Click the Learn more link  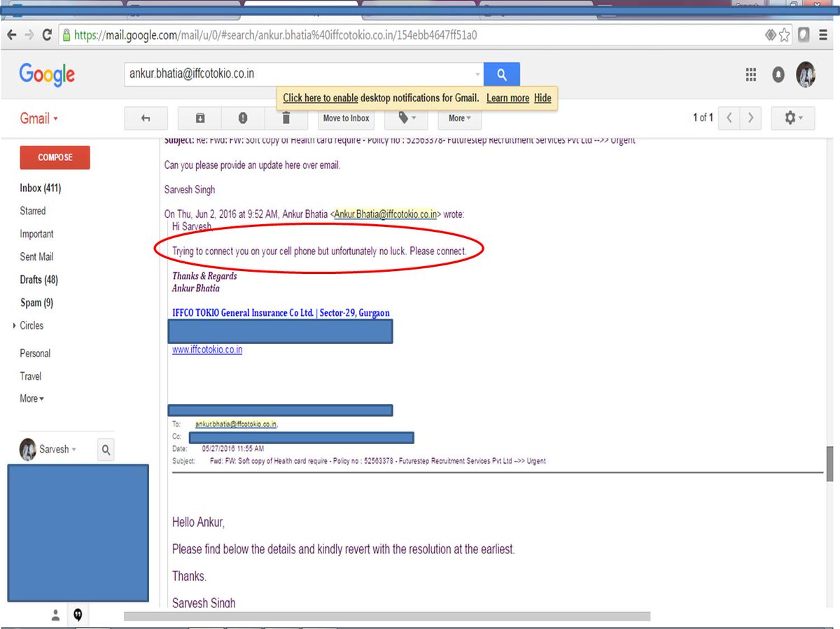507,98
